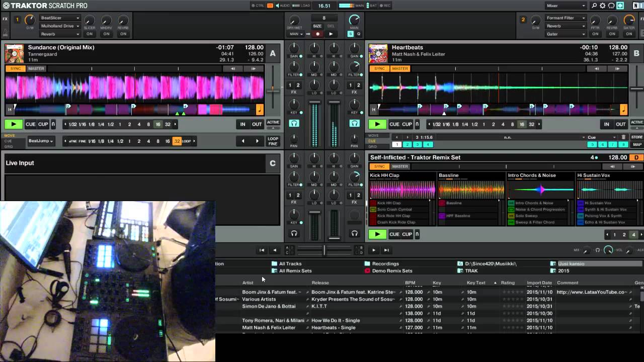Screen dimensions: 644x362
Task: Click the crossfader handle
Action: (324, 250)
